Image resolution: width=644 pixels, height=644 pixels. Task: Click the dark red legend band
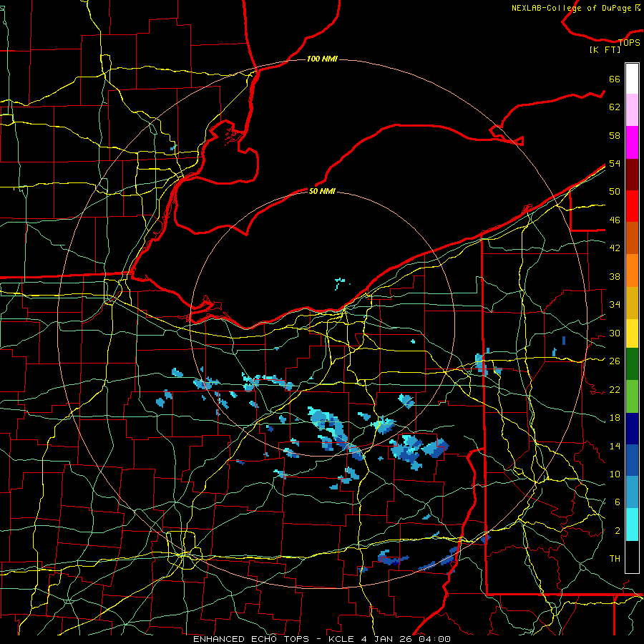(x=632, y=174)
